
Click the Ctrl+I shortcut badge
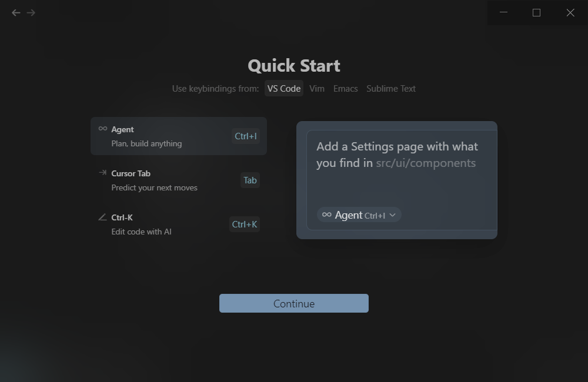tap(246, 136)
